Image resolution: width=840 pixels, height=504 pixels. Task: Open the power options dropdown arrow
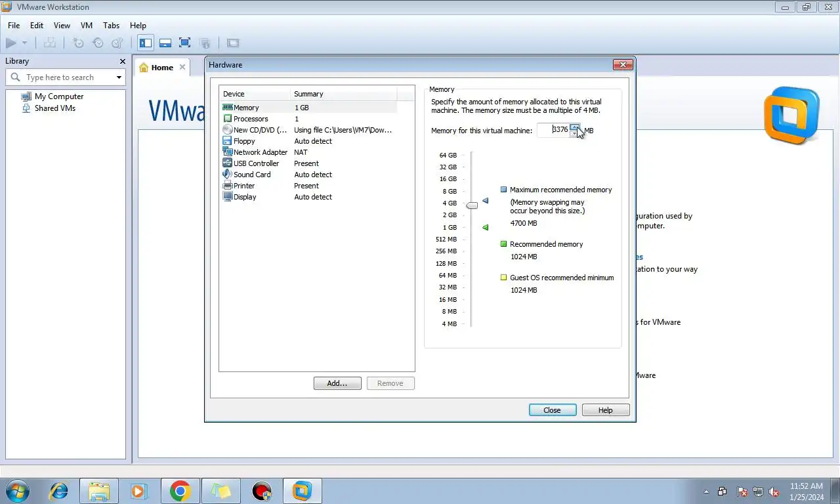coord(24,43)
